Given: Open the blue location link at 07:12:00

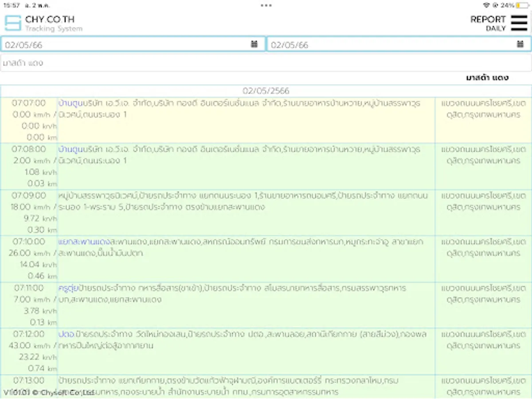Looking at the screenshot, I should pos(67,334).
